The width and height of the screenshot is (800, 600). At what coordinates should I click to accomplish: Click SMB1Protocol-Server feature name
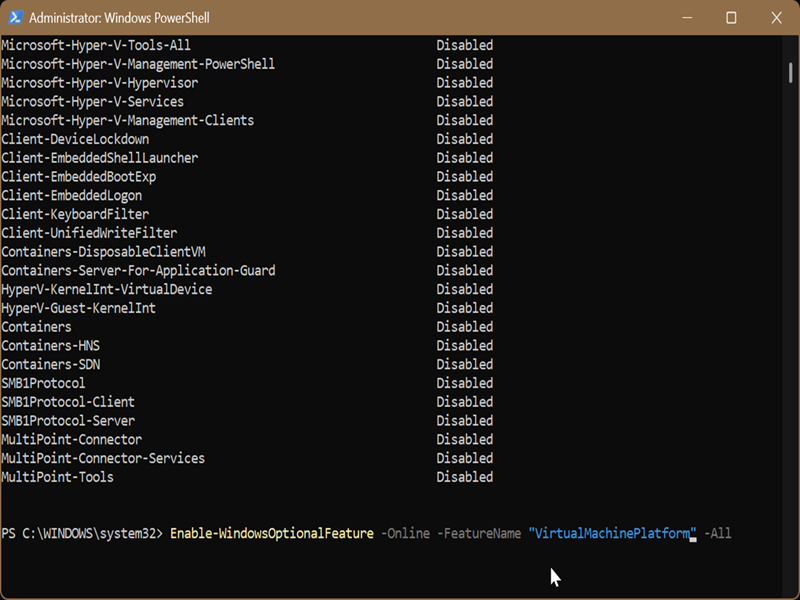point(68,421)
